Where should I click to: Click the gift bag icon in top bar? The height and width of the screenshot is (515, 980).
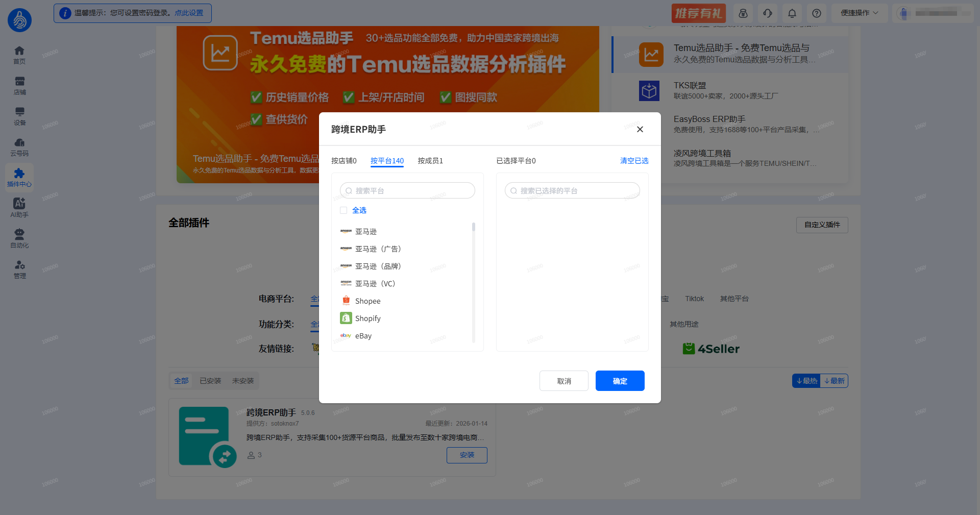[x=743, y=13]
